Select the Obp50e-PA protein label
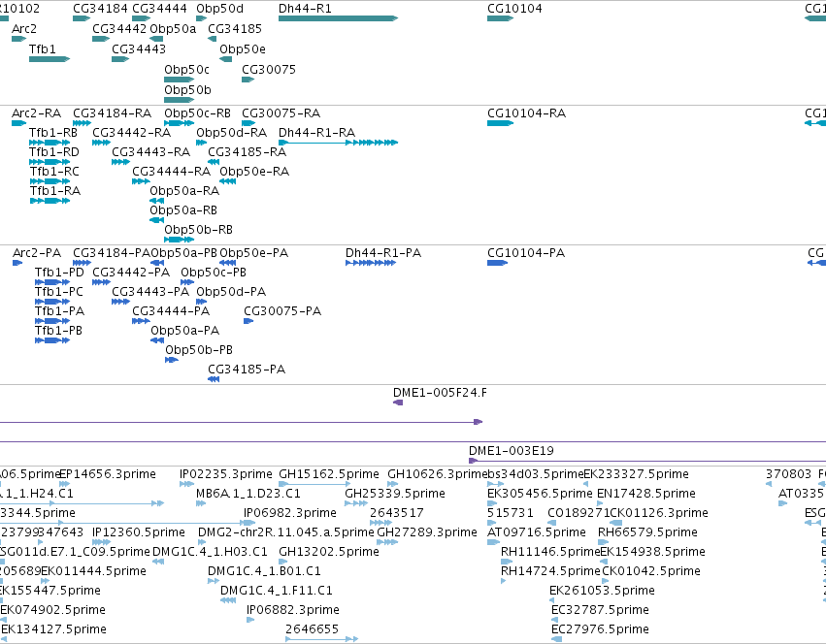 pos(254,253)
